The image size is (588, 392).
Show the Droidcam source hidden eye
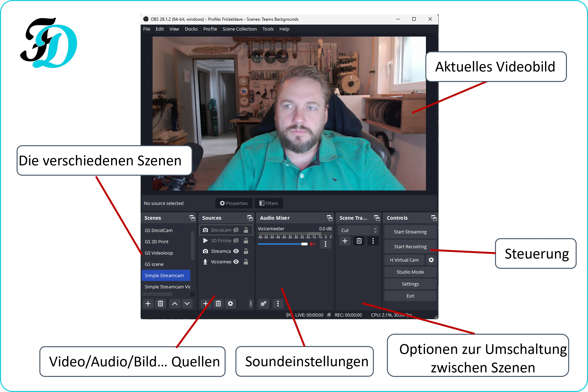pyautogui.click(x=236, y=230)
